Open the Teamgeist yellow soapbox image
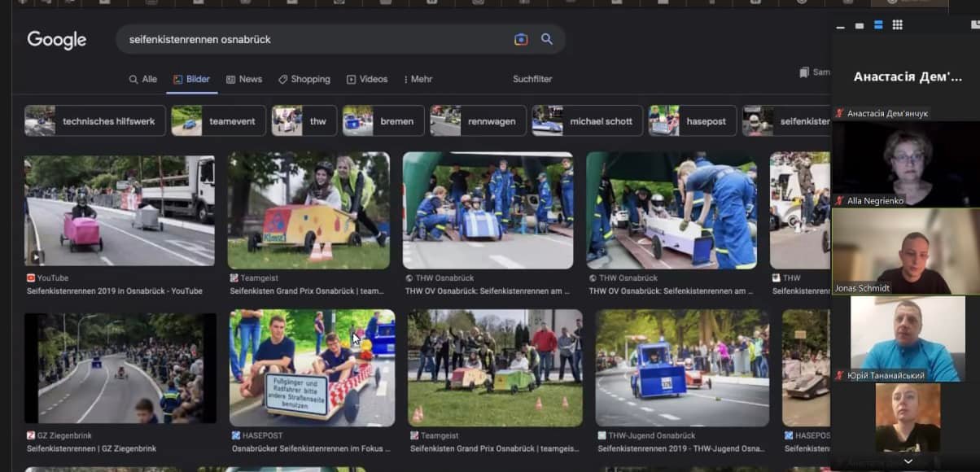The width and height of the screenshot is (980, 472). coord(308,211)
